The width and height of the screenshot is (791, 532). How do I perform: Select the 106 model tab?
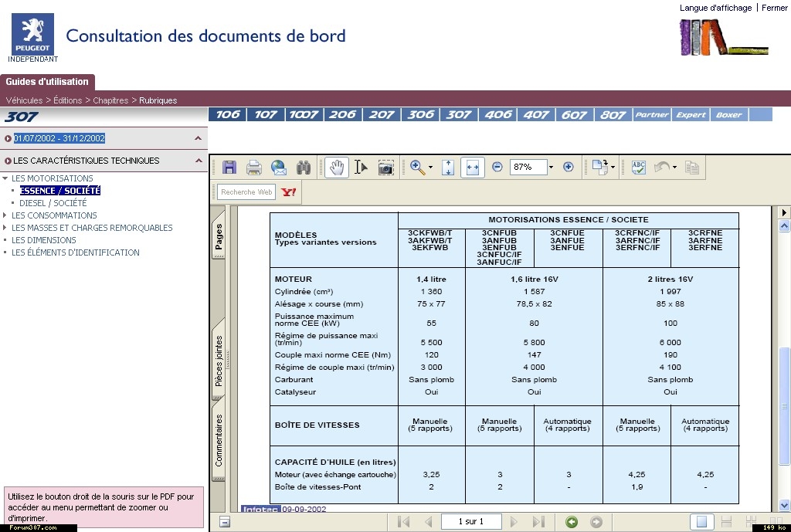click(x=228, y=114)
